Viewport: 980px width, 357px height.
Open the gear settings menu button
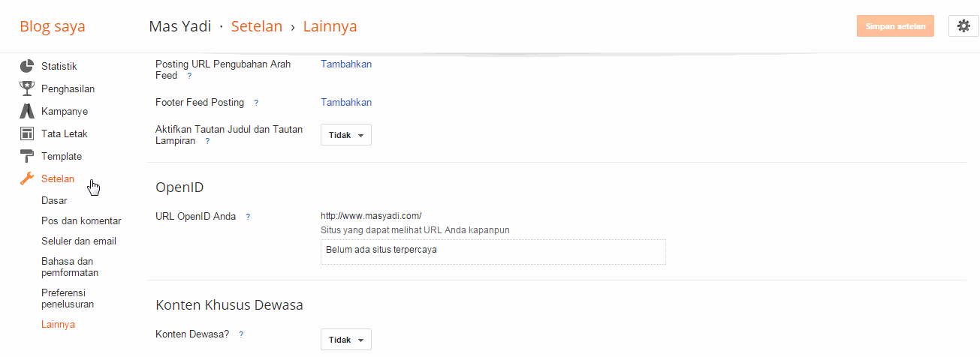tap(963, 25)
